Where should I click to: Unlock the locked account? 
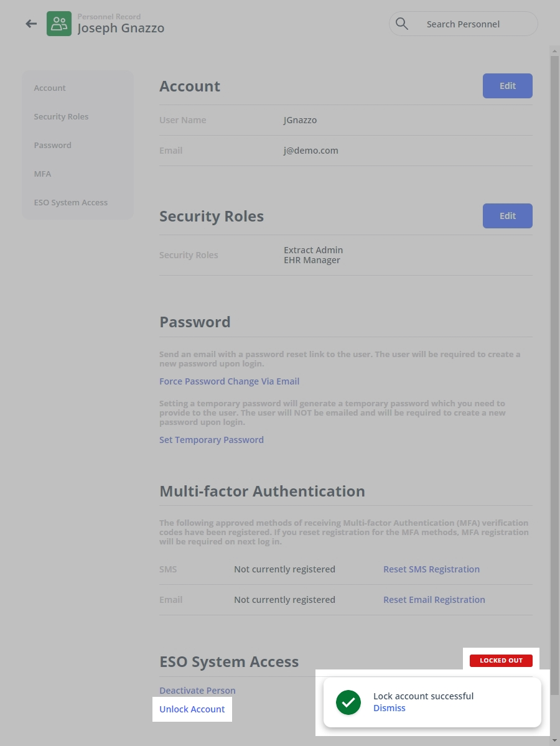(192, 709)
